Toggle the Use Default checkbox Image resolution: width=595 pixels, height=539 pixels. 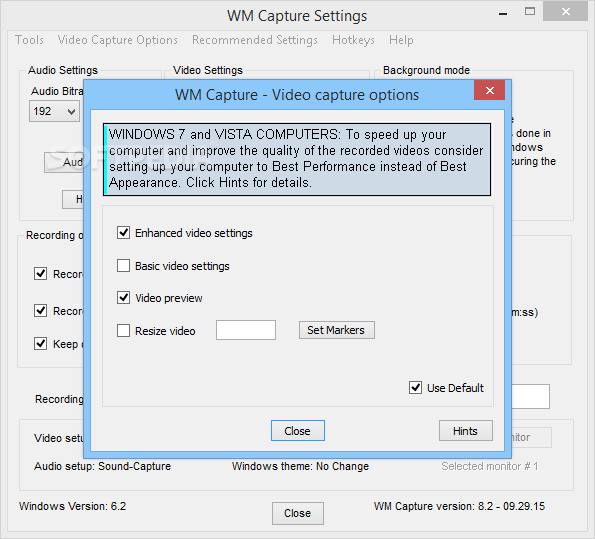click(416, 388)
